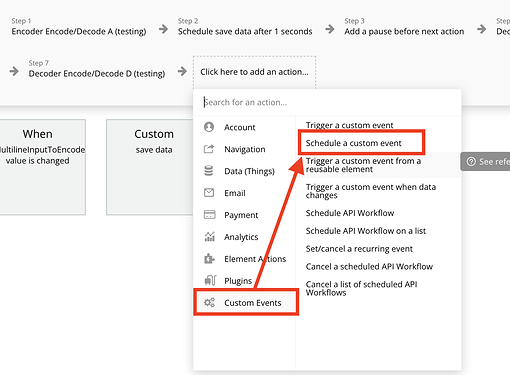Viewport: 510px width, 375px height.
Task: Click the Plugins plug icon
Action: [x=210, y=280]
